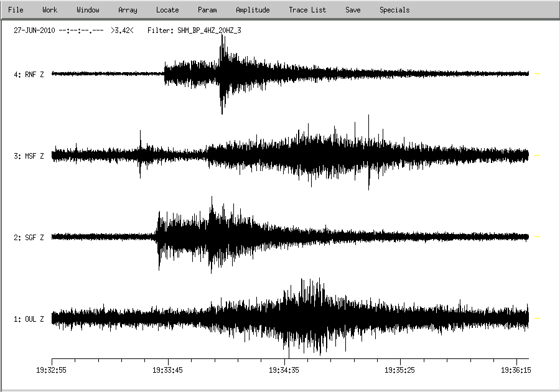Select the trace label 4: RNF Z
Image resolution: width=560 pixels, height=392 pixels.
[29, 75]
